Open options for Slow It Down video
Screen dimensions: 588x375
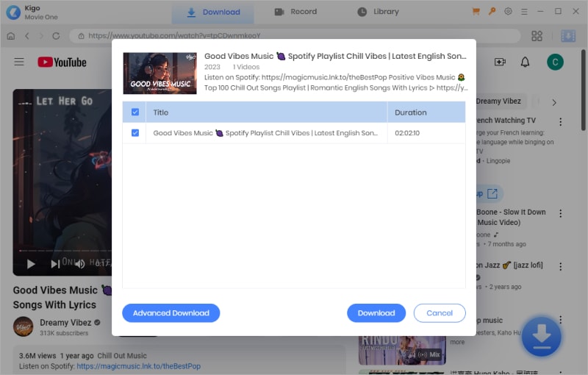tap(560, 213)
